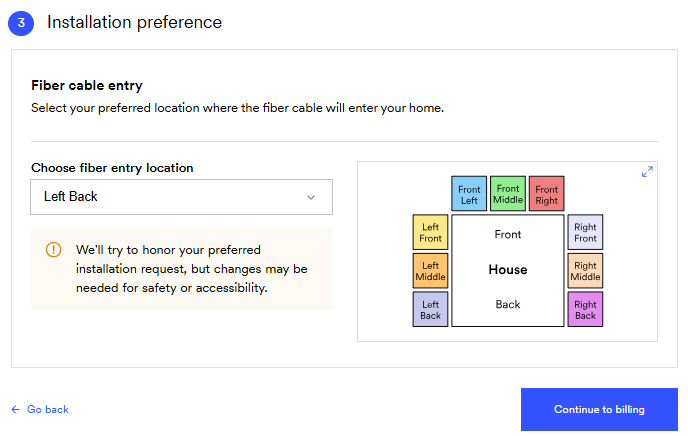Select the Front Left blue box

469,194
